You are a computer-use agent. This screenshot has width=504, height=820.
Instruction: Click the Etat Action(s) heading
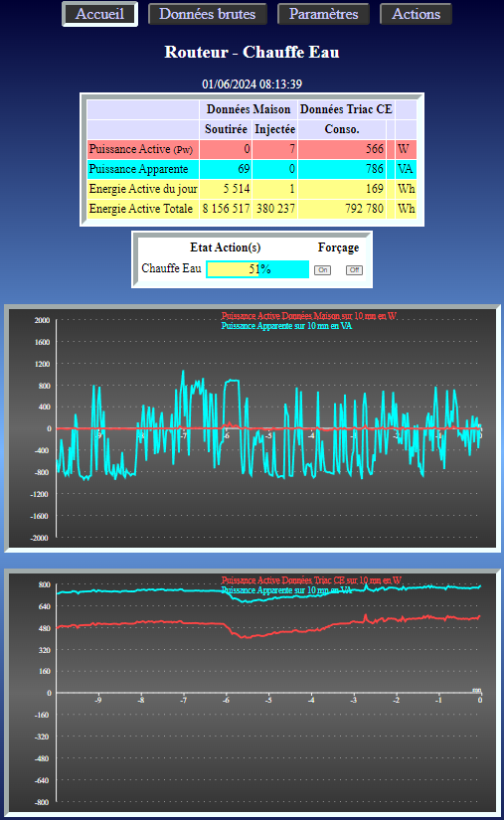coord(226,247)
